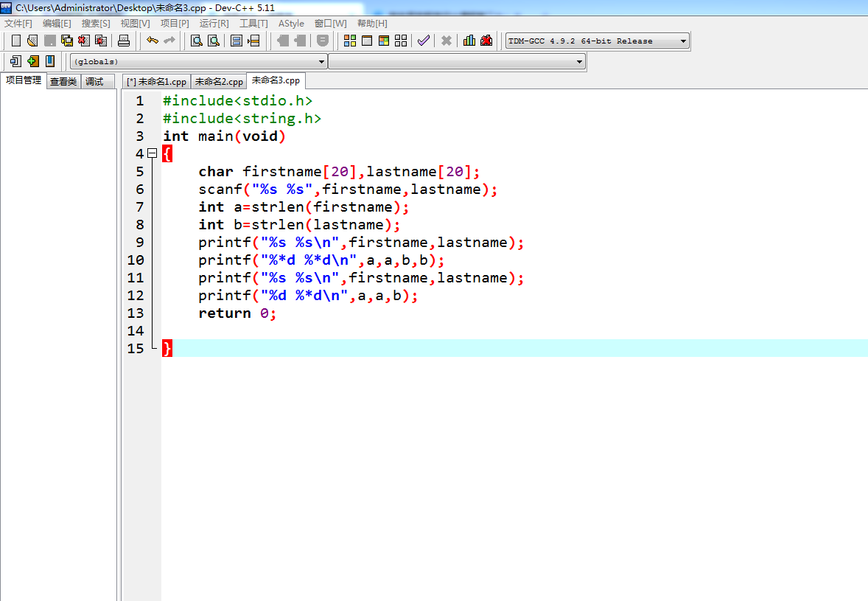Switch to the 未命名1.cpp file tab
Screen dimensions: 868x601
coord(157,81)
